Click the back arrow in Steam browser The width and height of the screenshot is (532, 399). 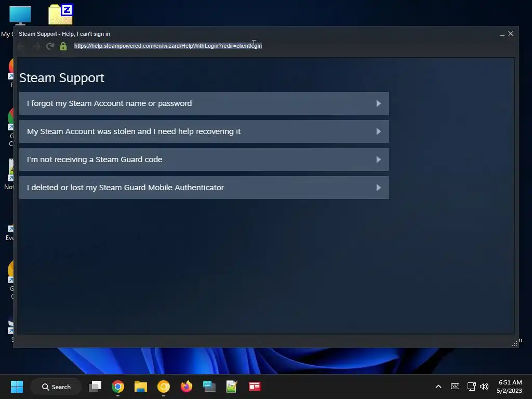pyautogui.click(x=21, y=46)
